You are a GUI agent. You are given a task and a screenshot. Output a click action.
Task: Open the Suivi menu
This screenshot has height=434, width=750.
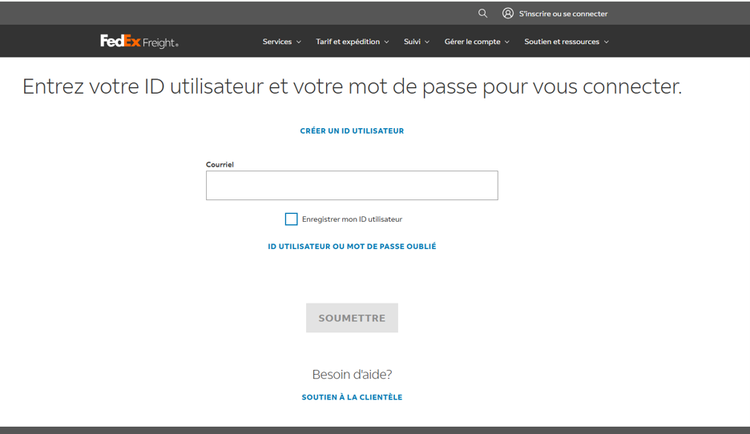click(x=417, y=42)
